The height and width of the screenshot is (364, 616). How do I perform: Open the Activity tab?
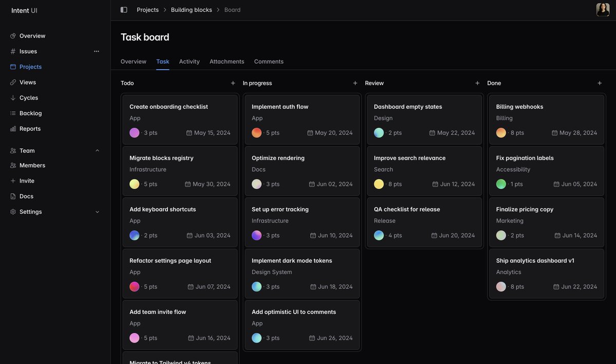[189, 62]
